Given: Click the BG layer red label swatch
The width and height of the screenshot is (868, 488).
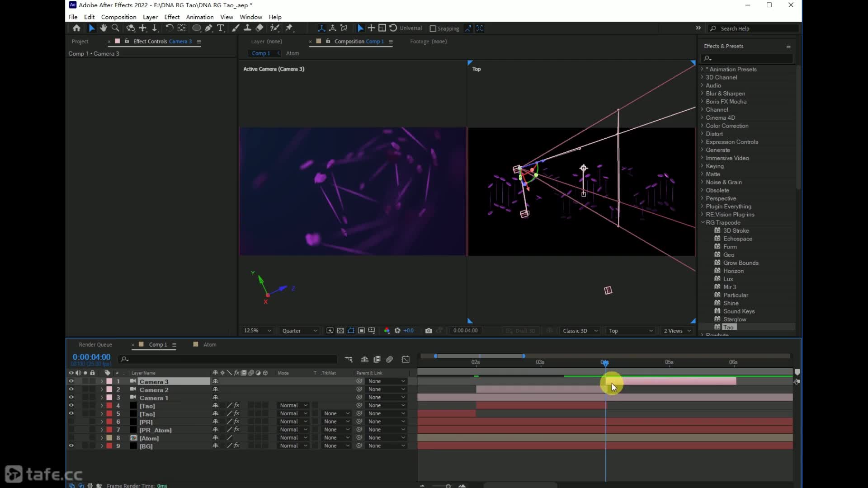Looking at the screenshot, I should click(109, 446).
